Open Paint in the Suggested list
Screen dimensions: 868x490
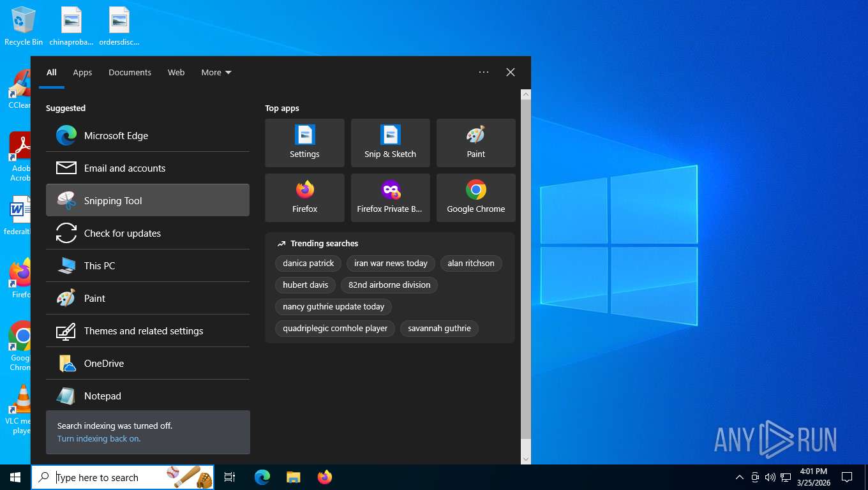[x=147, y=298]
